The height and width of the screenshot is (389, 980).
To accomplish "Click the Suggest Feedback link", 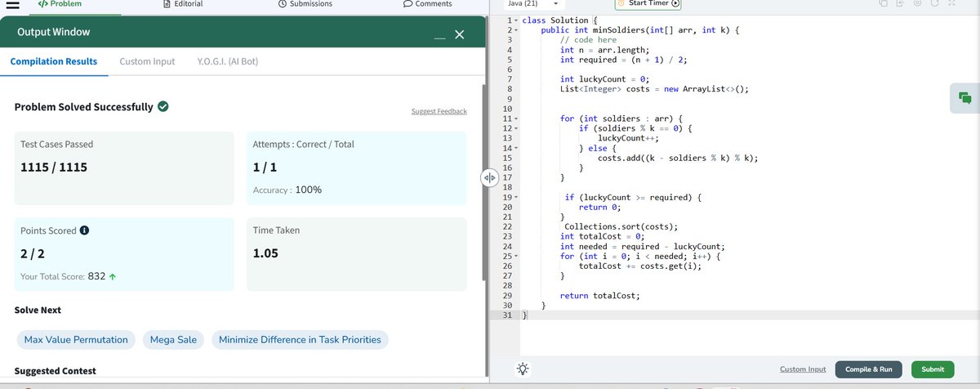I will coord(439,111).
